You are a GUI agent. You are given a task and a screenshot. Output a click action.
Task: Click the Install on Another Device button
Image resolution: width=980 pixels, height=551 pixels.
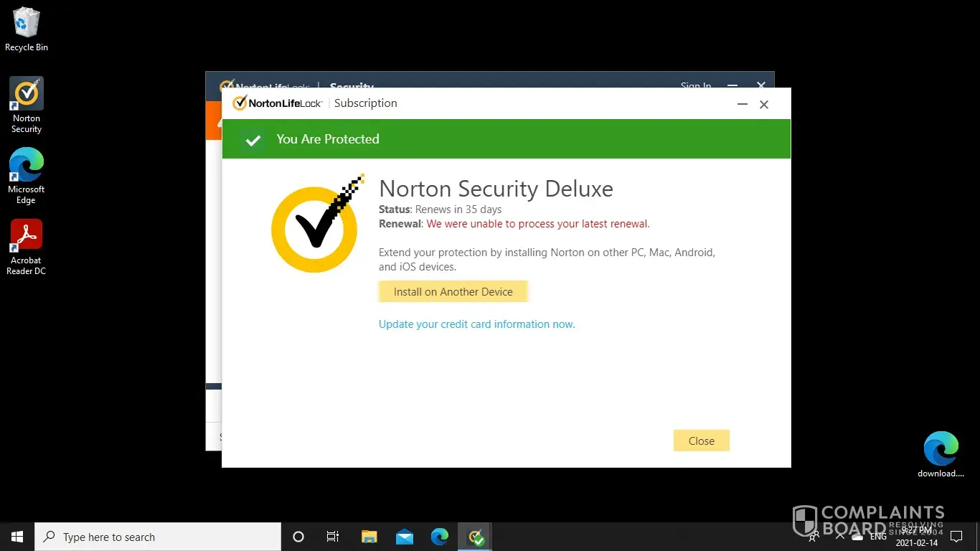pos(453,292)
